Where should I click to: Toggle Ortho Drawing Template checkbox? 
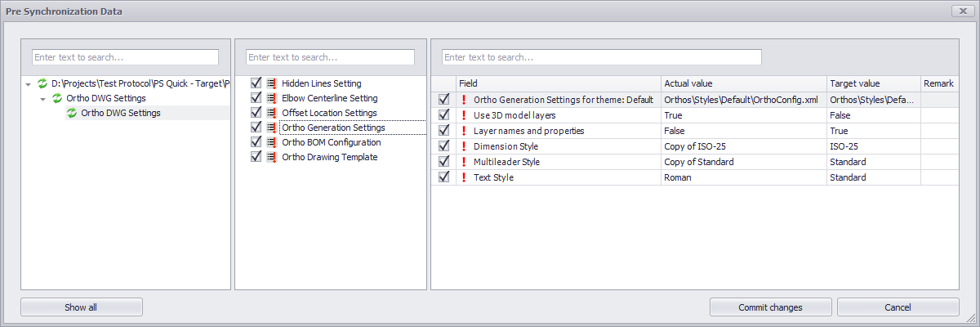tap(256, 157)
